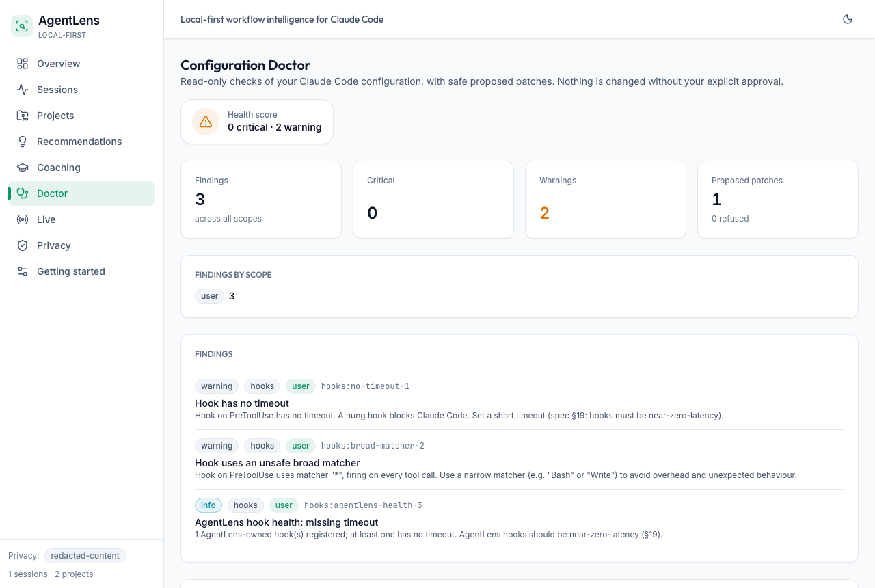
Task: Click the Recommendations lightbulb icon
Action: [23, 142]
